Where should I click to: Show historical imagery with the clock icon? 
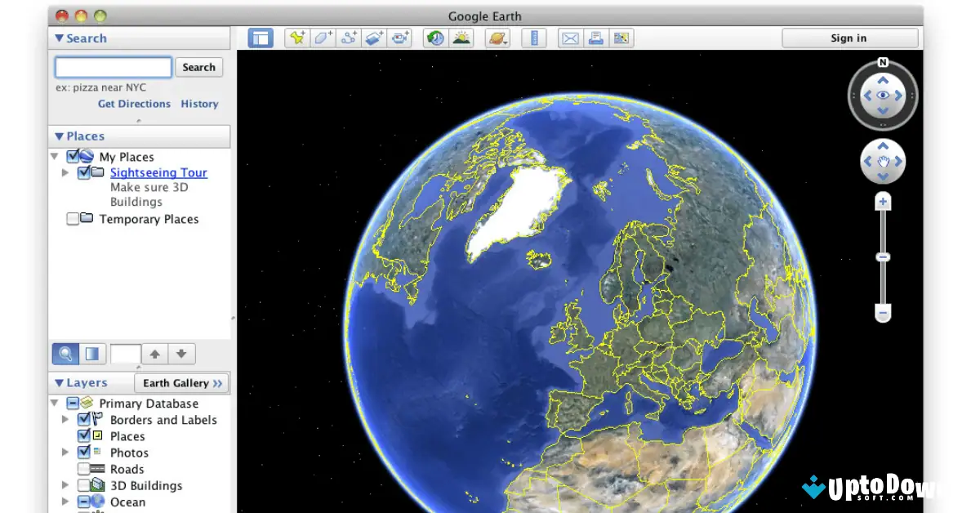pos(434,38)
